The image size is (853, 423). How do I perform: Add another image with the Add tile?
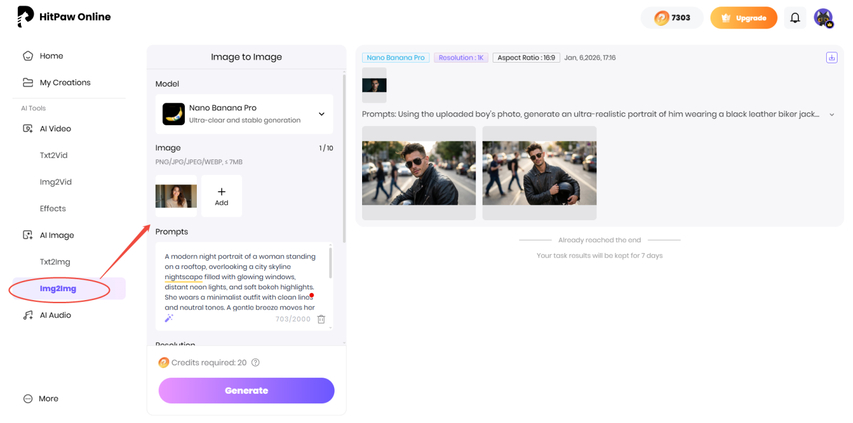(x=221, y=196)
